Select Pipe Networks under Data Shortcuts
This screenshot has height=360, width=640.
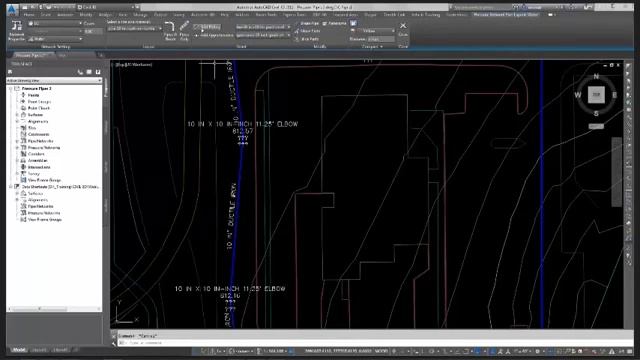pyautogui.click(x=40, y=207)
